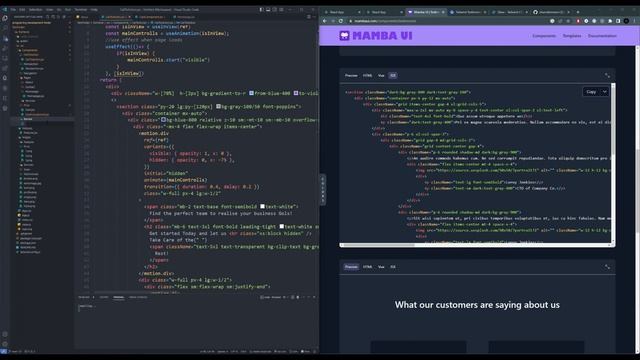The image size is (640, 360).
Task: Click the Copy button in the code block
Action: [591, 92]
